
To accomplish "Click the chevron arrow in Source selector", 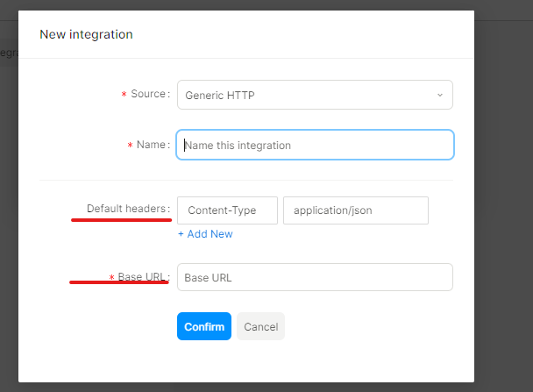I will [439, 95].
